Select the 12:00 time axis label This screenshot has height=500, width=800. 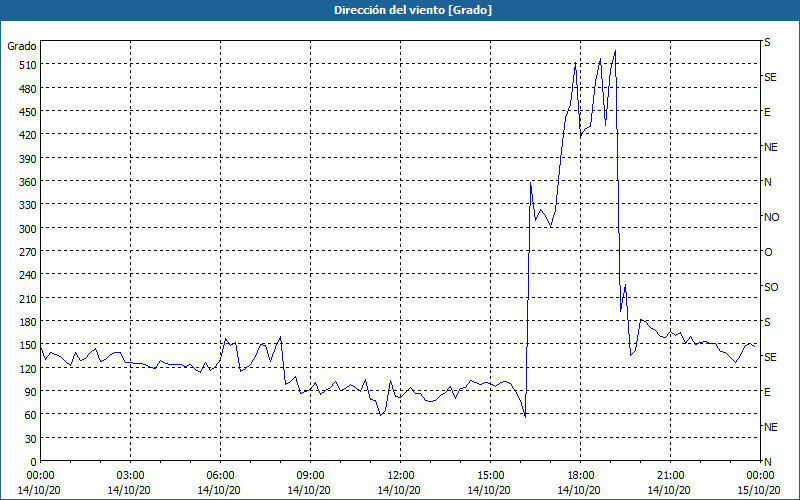tap(401, 476)
